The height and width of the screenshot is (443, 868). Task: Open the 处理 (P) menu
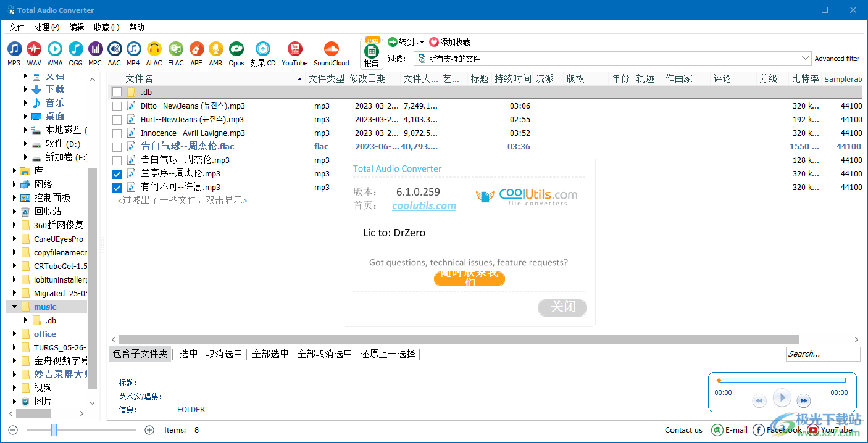click(x=47, y=27)
